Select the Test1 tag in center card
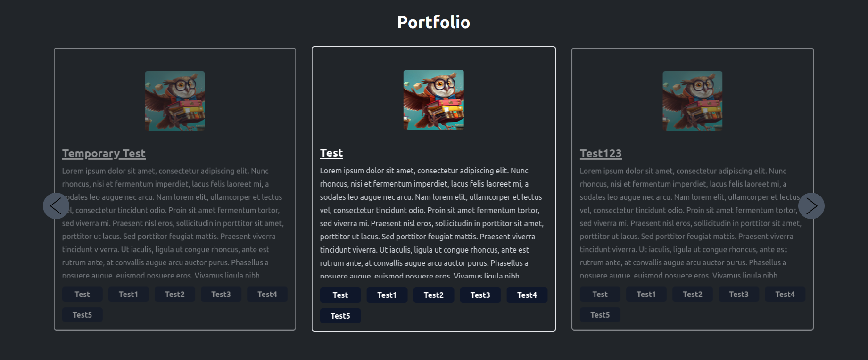 pos(387,295)
